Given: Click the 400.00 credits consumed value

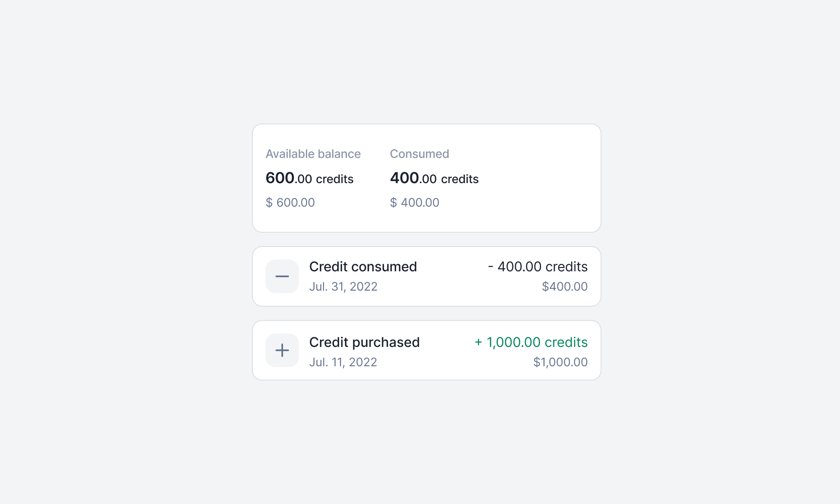Looking at the screenshot, I should click(x=434, y=178).
